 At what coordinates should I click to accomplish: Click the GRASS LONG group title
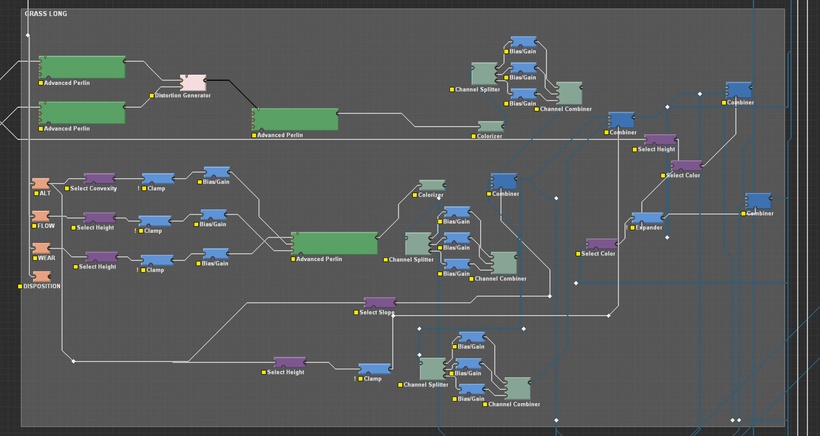[48, 16]
